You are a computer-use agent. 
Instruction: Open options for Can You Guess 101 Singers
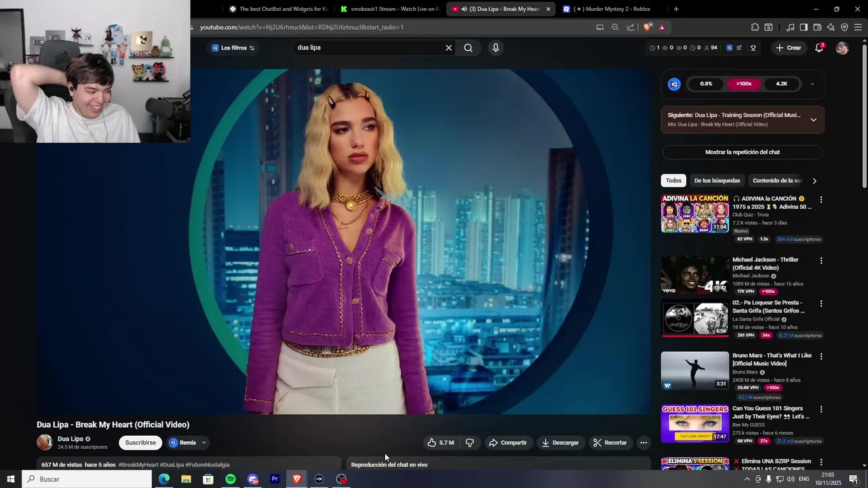(x=821, y=409)
